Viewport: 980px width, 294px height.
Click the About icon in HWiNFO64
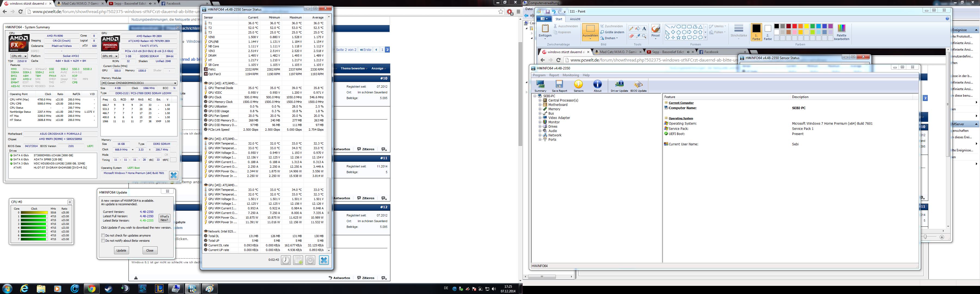(598, 86)
